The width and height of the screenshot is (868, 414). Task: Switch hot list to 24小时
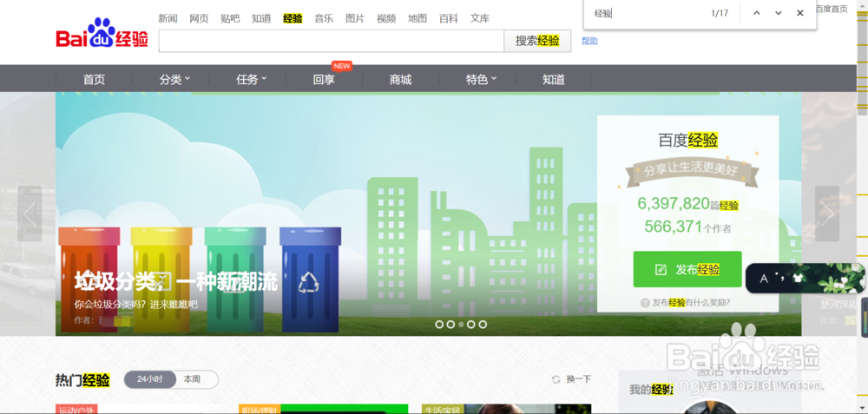pos(150,379)
